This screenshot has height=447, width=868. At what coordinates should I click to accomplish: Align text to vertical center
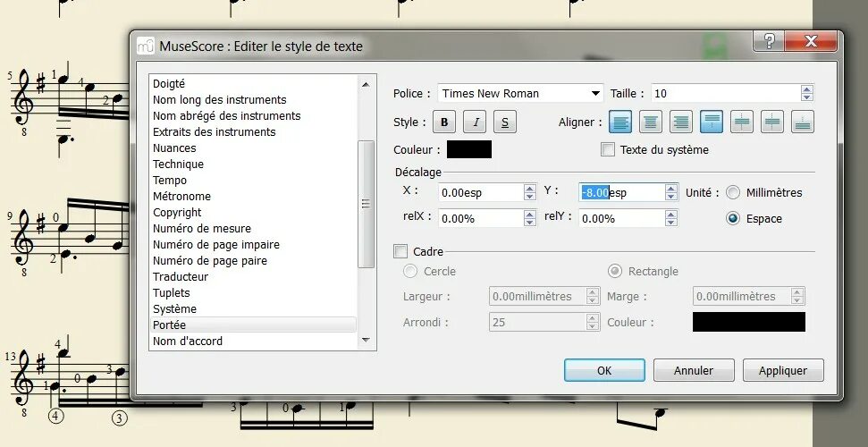point(742,122)
